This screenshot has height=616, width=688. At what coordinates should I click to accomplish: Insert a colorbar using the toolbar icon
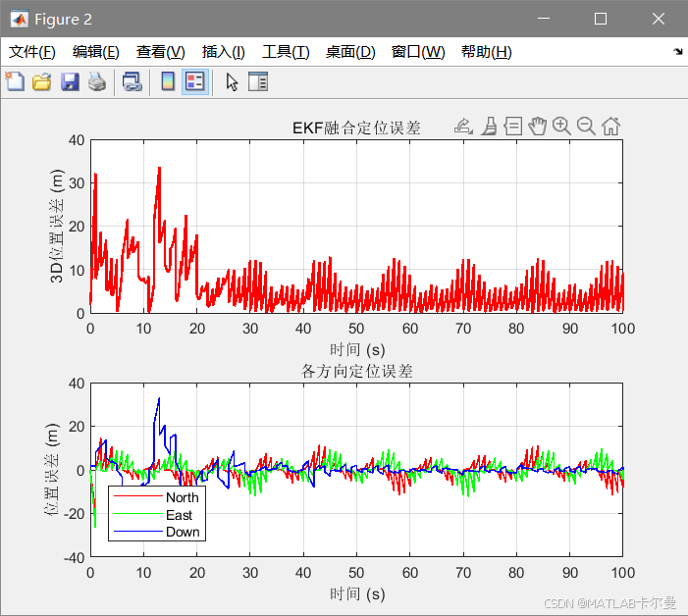[168, 82]
